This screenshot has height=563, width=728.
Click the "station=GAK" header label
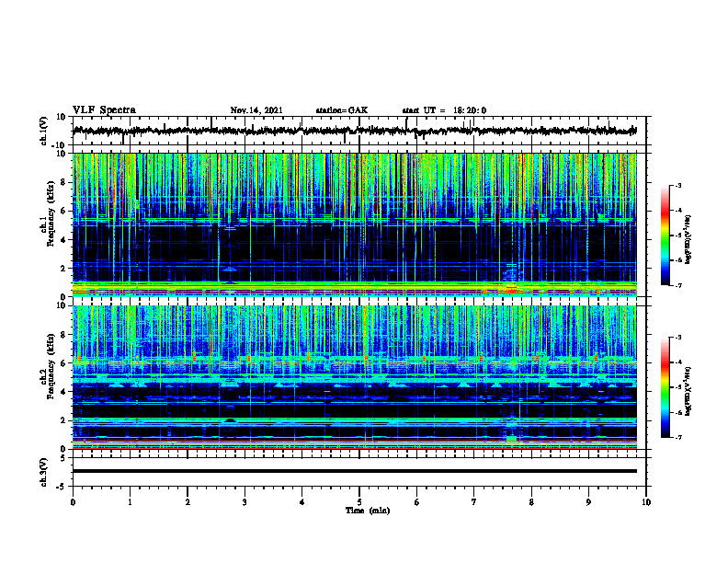(342, 110)
